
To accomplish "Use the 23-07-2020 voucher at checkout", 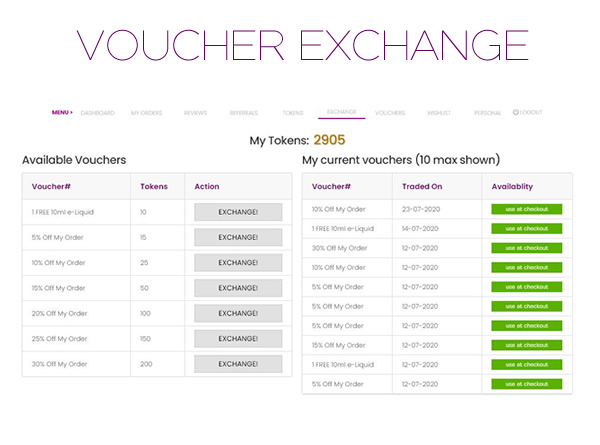I will [x=526, y=209].
